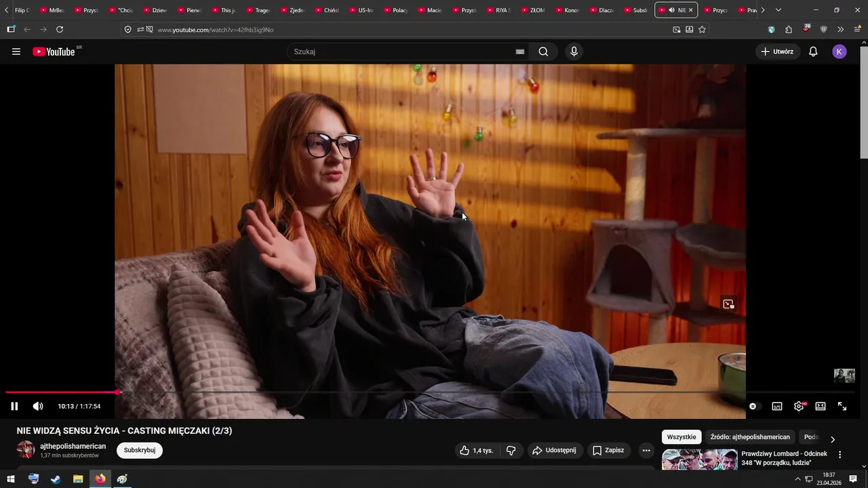Switch to Polacy tab
Viewport: 868px width, 488px height.
(395, 10)
